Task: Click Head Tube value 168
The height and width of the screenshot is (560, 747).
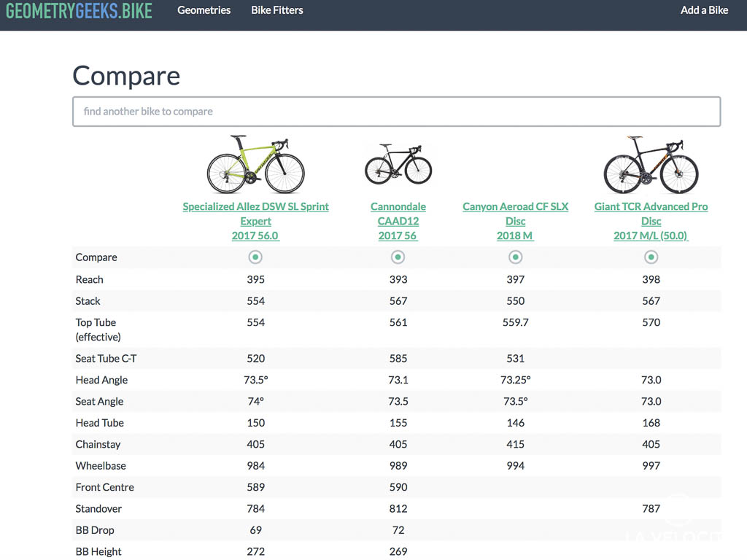Action: [x=651, y=423]
